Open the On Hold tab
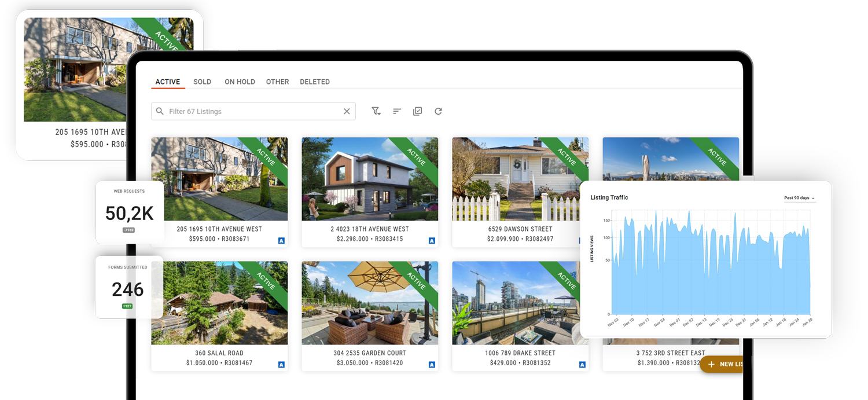This screenshot has width=868, height=400. (x=240, y=82)
